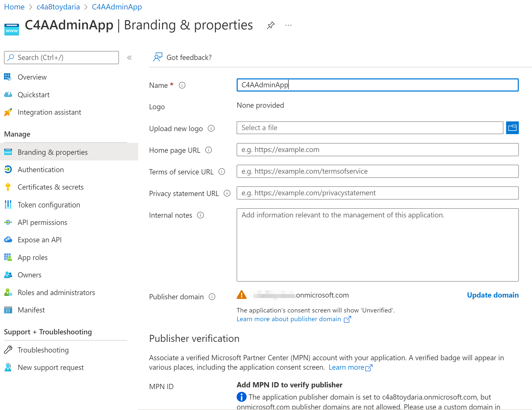Click the App roles grid icon
The width and height of the screenshot is (532, 410).
8,257
